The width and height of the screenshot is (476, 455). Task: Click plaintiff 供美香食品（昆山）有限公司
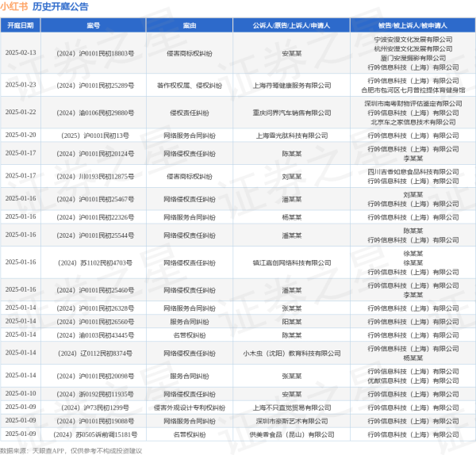click(x=292, y=434)
